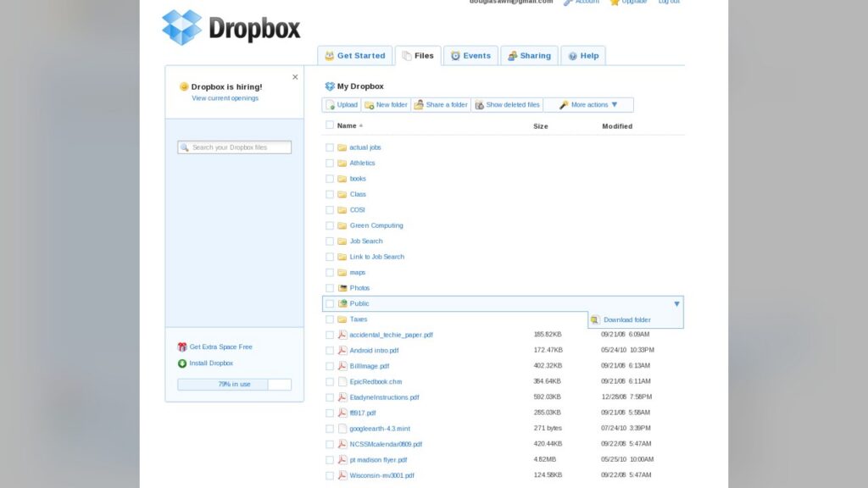Open the Job Search folder link

pos(366,241)
